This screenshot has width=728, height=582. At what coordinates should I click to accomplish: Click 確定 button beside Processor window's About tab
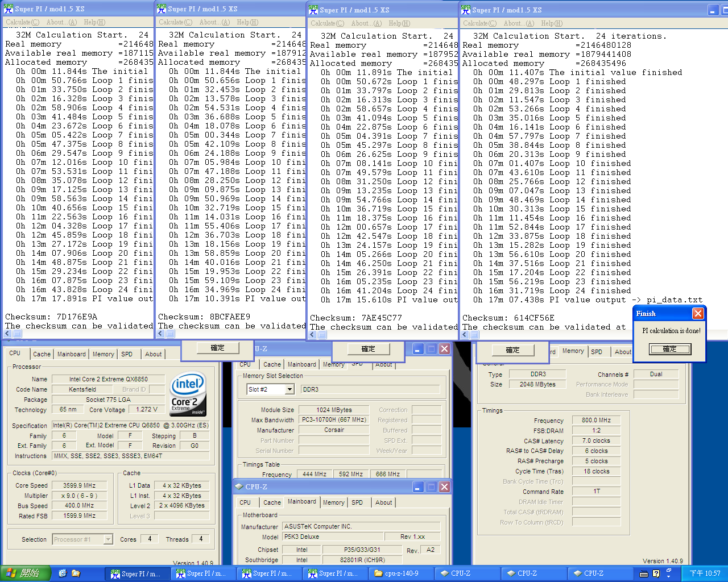tap(218, 348)
